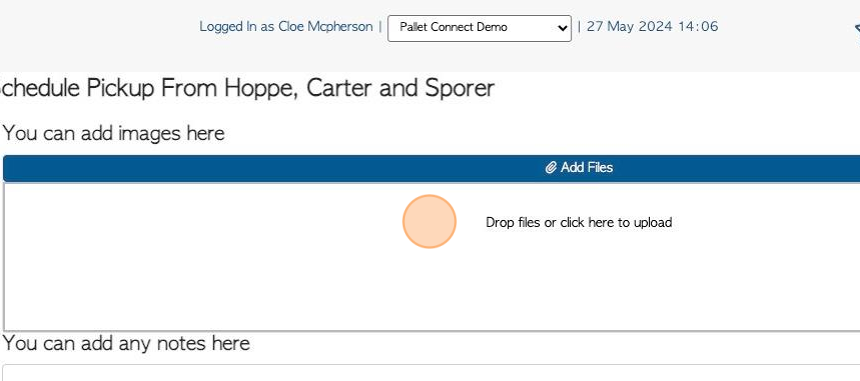Screen dimensions: 860x381
Task: Click the notes text field at bottom
Action: click(432, 373)
